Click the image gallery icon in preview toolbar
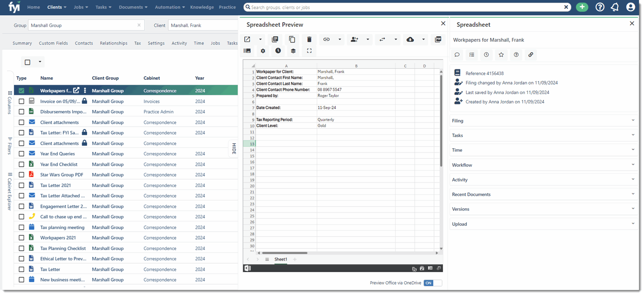Viewport: 644px width, 295px height. pyautogui.click(x=247, y=51)
